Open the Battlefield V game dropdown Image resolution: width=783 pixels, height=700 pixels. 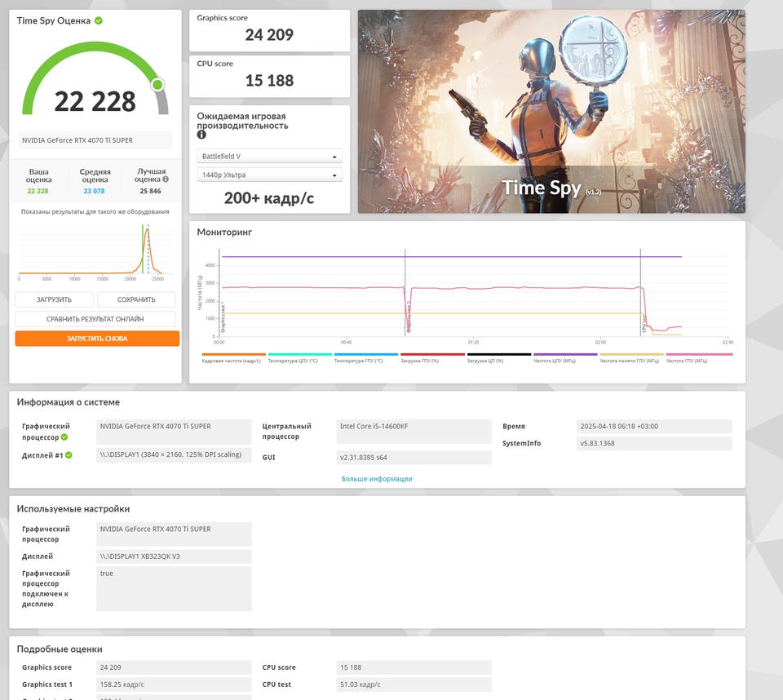(270, 157)
